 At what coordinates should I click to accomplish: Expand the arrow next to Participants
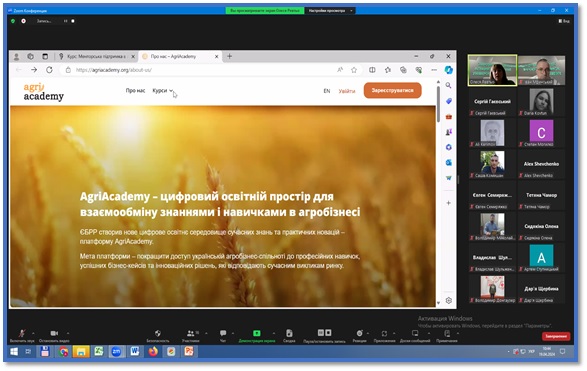206,333
